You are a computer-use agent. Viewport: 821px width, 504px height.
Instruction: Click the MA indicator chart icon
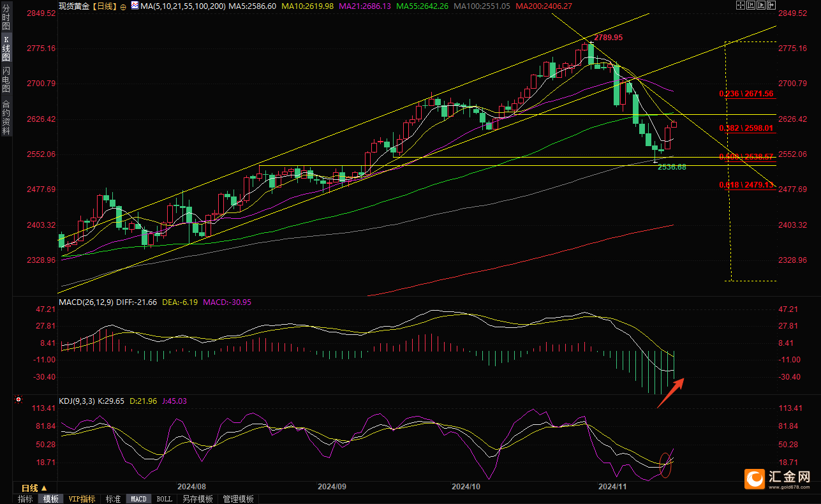point(133,6)
